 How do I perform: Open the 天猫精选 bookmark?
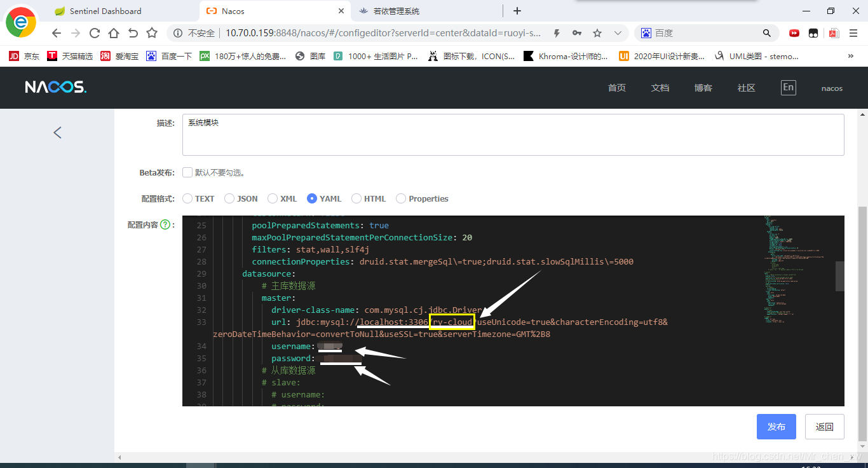coord(70,56)
